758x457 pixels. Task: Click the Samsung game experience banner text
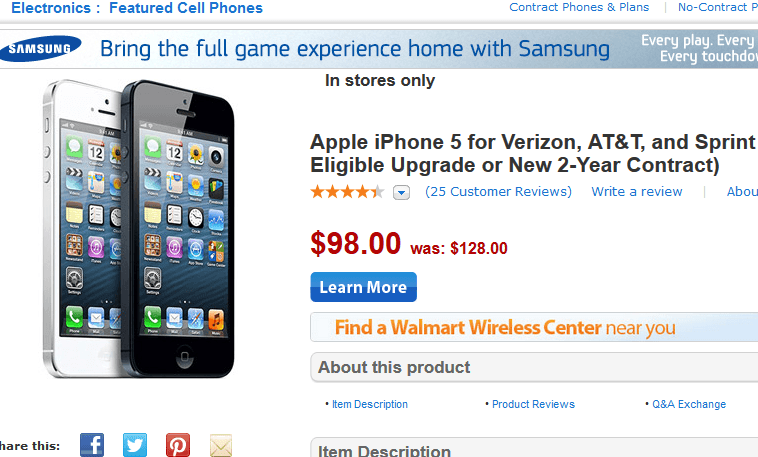[355, 49]
